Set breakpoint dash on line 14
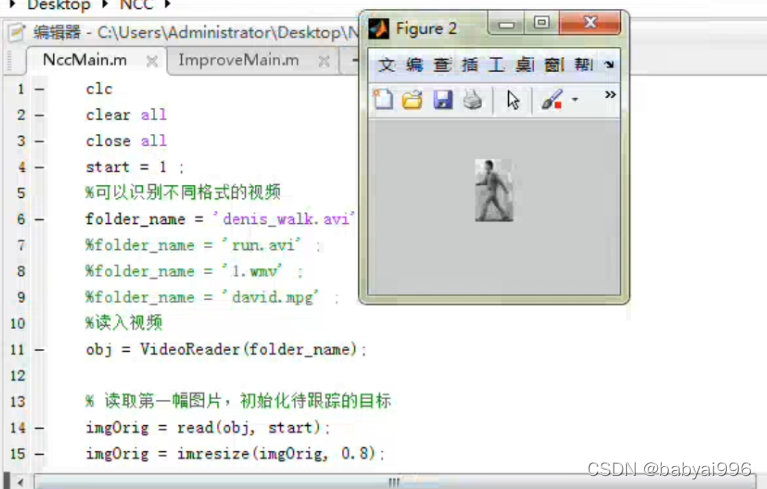 40,428
